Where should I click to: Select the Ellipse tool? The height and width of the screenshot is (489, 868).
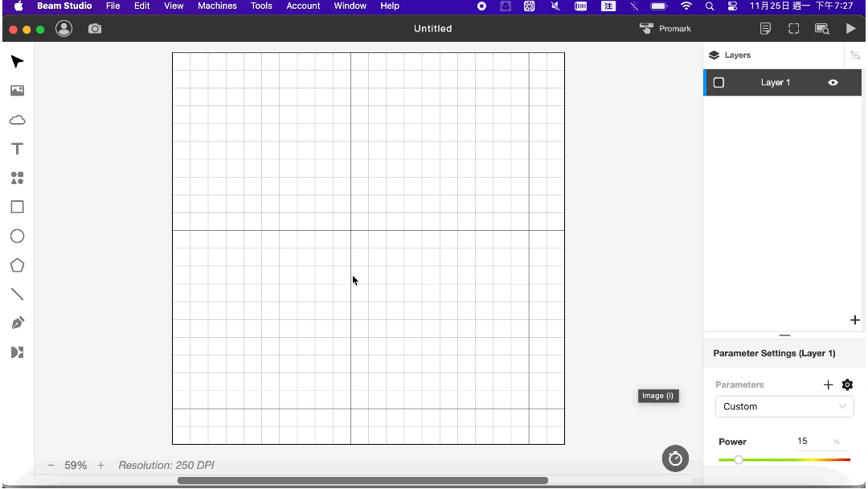point(17,236)
